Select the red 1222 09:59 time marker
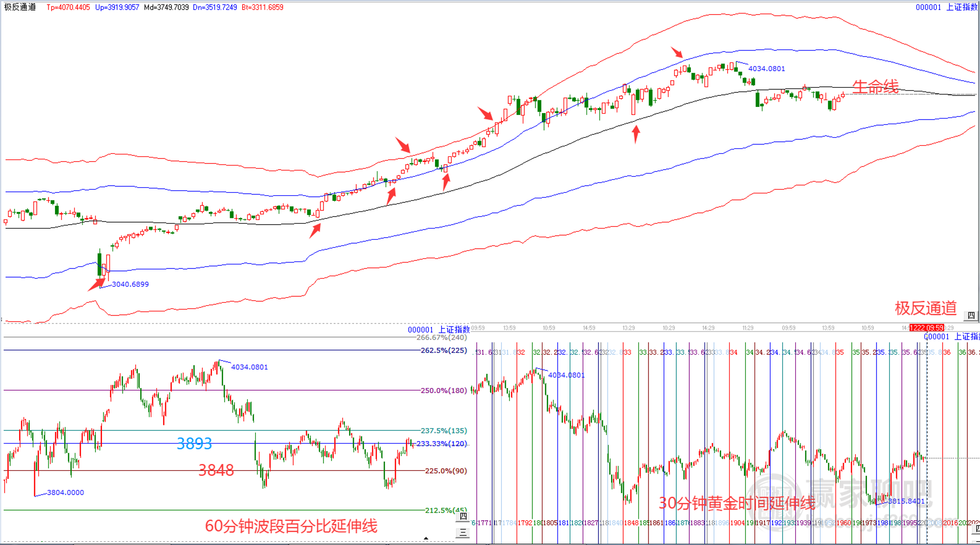The width and height of the screenshot is (980, 545). (926, 328)
